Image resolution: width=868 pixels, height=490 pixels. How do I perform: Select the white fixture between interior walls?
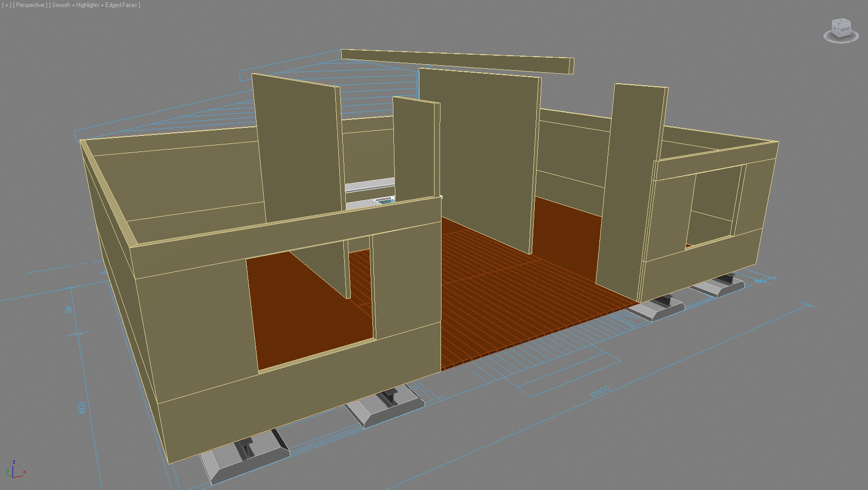(370, 195)
